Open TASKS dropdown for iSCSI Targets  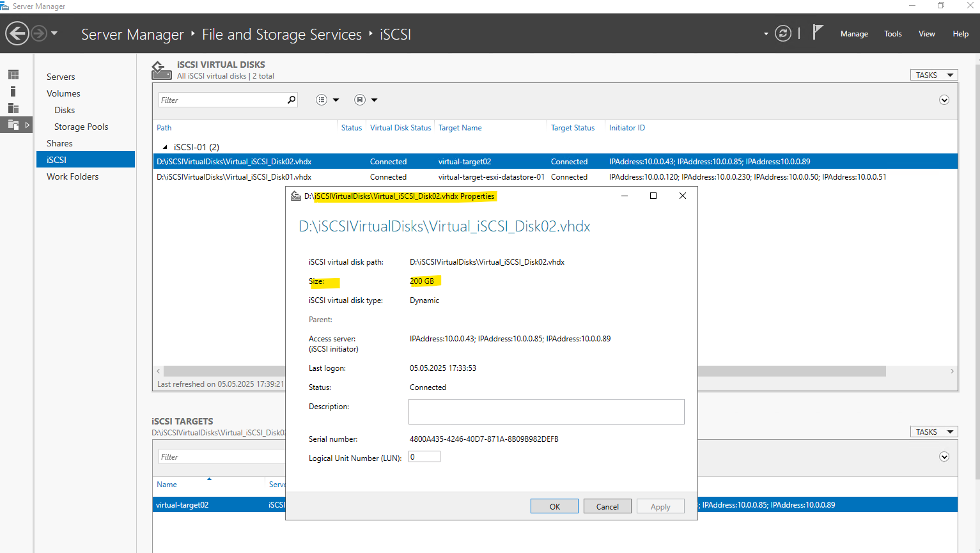(934, 432)
